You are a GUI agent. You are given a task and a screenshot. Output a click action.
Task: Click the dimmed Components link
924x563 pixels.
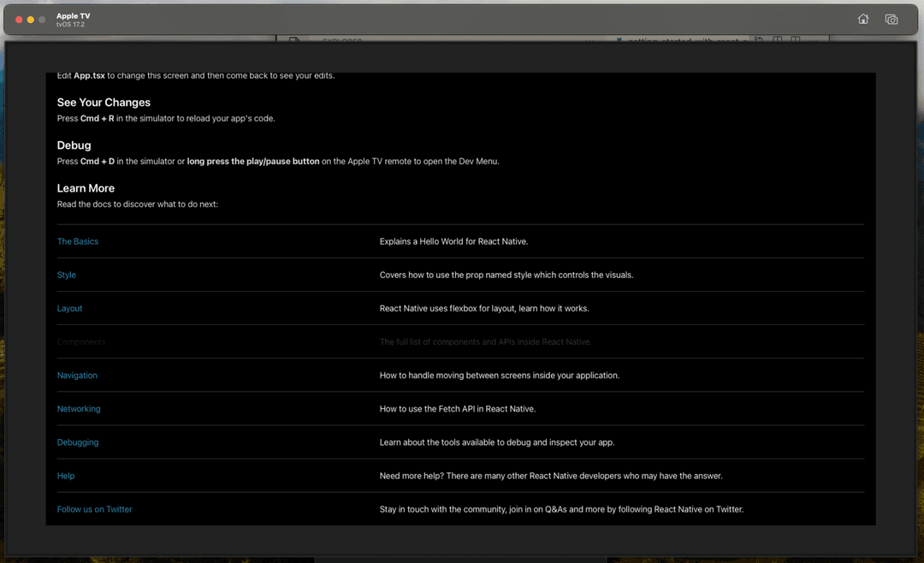click(x=81, y=341)
